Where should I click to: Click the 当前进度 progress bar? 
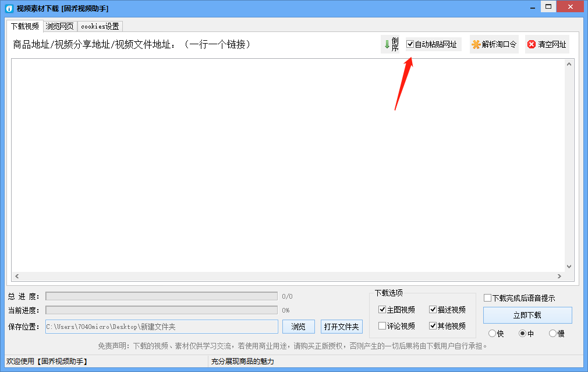(161, 310)
